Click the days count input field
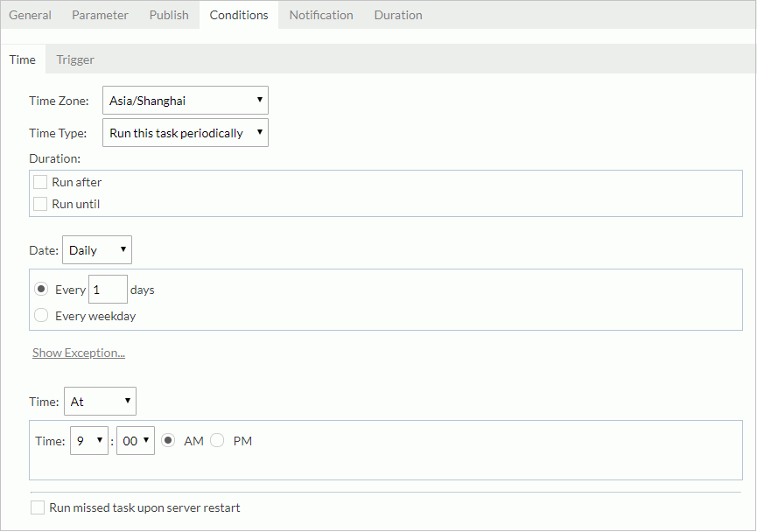757x532 pixels. point(108,289)
